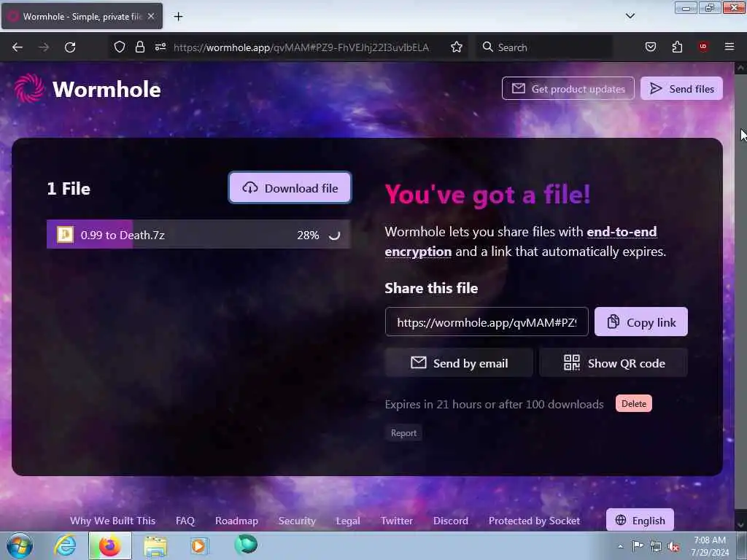
Task: Open Windows Explorer folder from taskbar
Action: coord(155,545)
